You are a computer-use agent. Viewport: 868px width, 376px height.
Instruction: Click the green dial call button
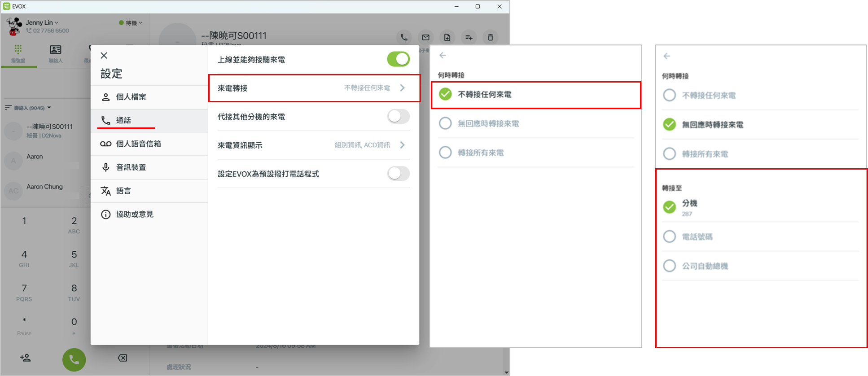coord(74,359)
